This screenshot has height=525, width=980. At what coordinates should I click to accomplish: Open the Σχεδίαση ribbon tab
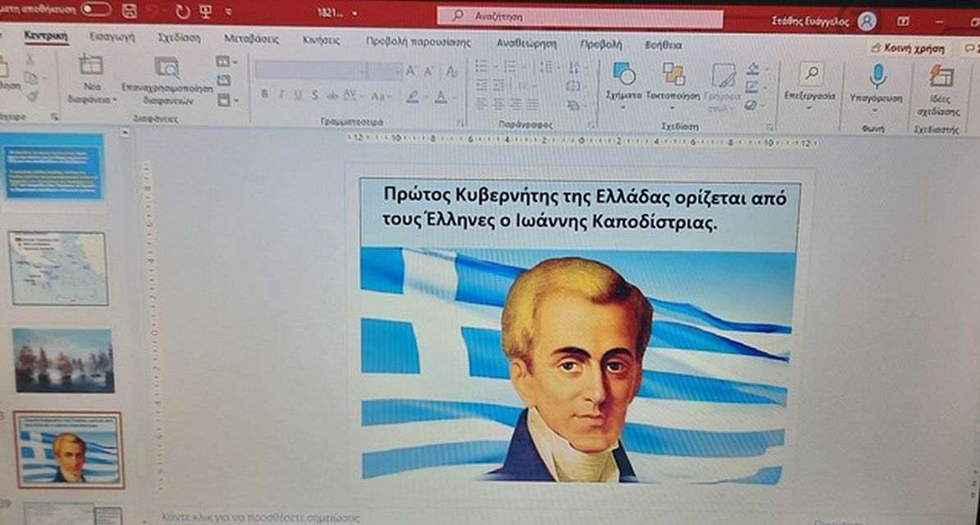[180, 38]
